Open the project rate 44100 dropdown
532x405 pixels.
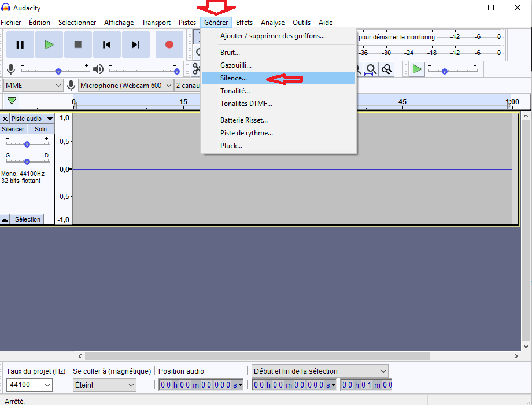point(29,385)
